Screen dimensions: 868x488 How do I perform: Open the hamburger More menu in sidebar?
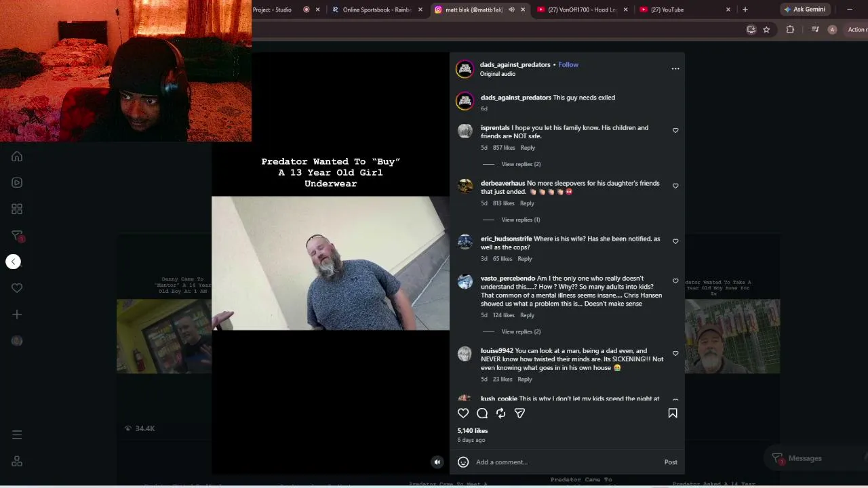tap(17, 435)
